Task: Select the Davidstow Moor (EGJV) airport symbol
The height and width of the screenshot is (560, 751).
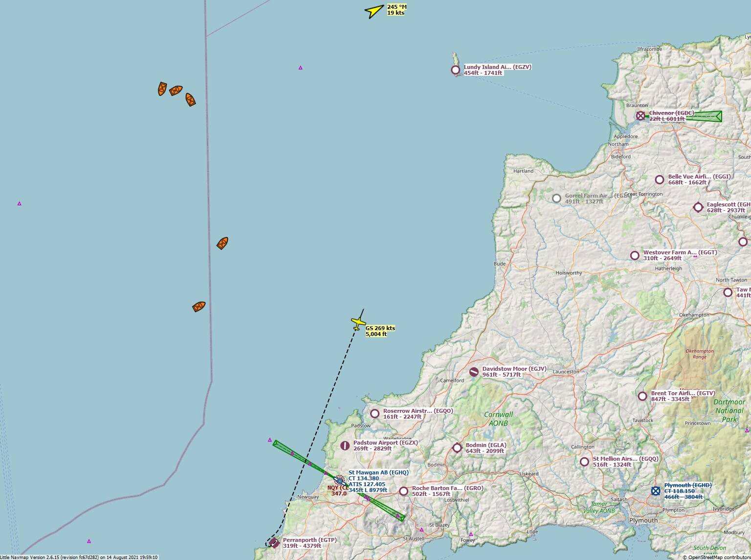Action: [x=474, y=372]
